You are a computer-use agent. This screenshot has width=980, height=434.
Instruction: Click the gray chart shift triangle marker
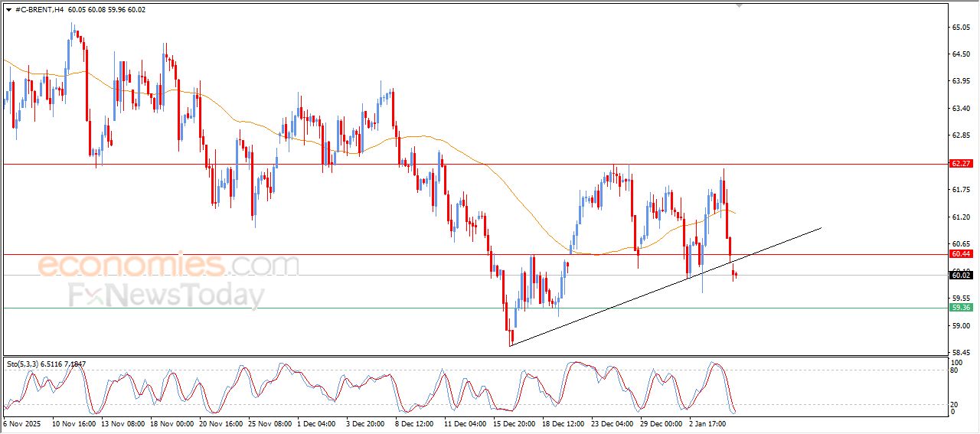coord(738,5)
